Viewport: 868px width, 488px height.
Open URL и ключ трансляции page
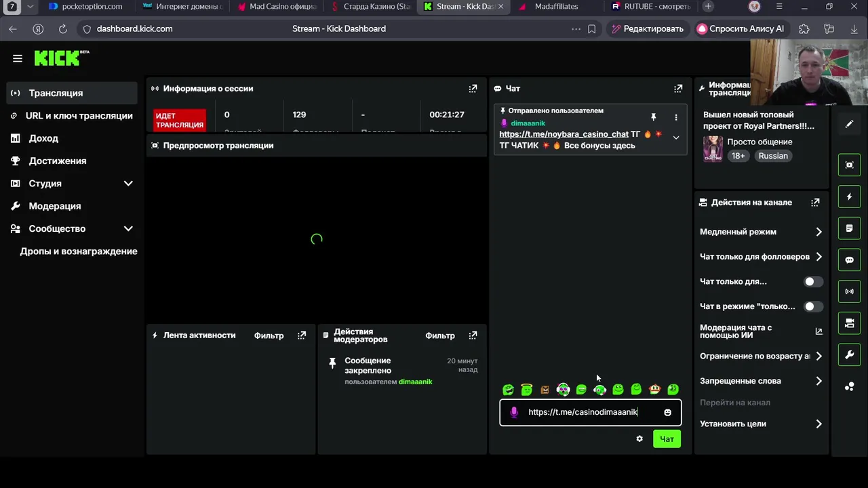point(72,115)
